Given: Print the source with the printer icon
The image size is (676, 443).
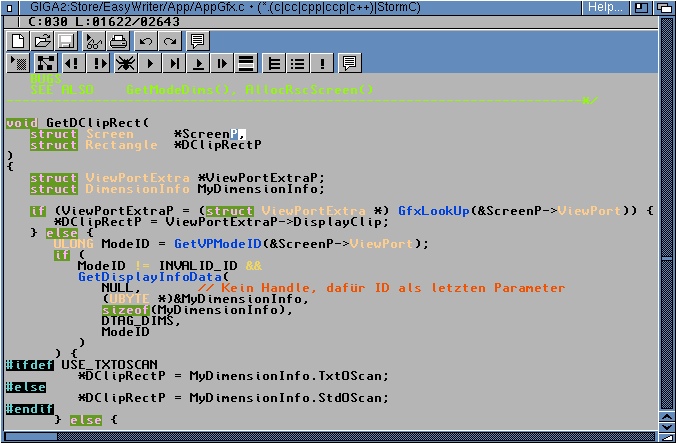Looking at the screenshot, I should tap(118, 41).
